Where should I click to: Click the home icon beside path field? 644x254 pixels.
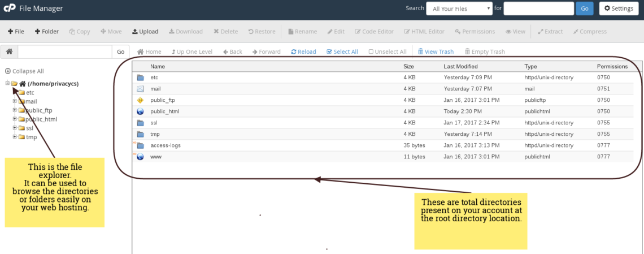click(9, 51)
